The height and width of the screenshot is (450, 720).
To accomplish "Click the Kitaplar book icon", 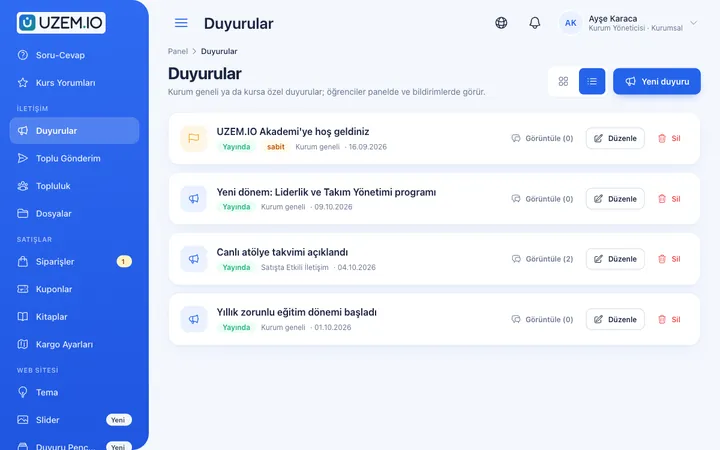I will tap(22, 317).
